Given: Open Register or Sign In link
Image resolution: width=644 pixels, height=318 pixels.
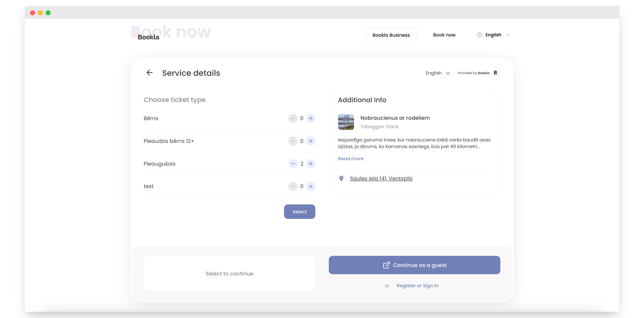Looking at the screenshot, I should [417, 285].
